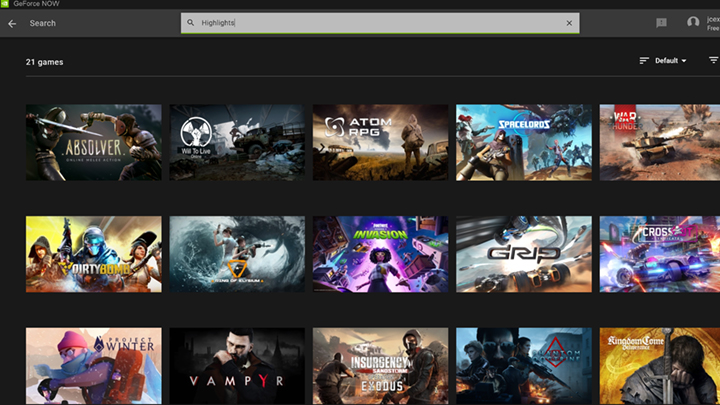Clear the search field with X

click(569, 23)
